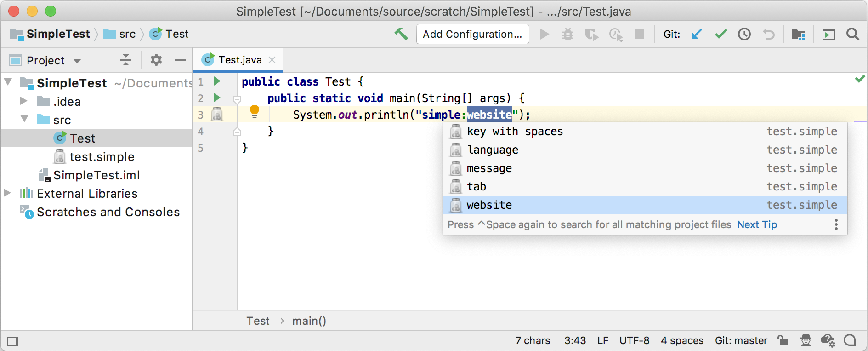Click the purple marker on the error stripe

coord(860,121)
